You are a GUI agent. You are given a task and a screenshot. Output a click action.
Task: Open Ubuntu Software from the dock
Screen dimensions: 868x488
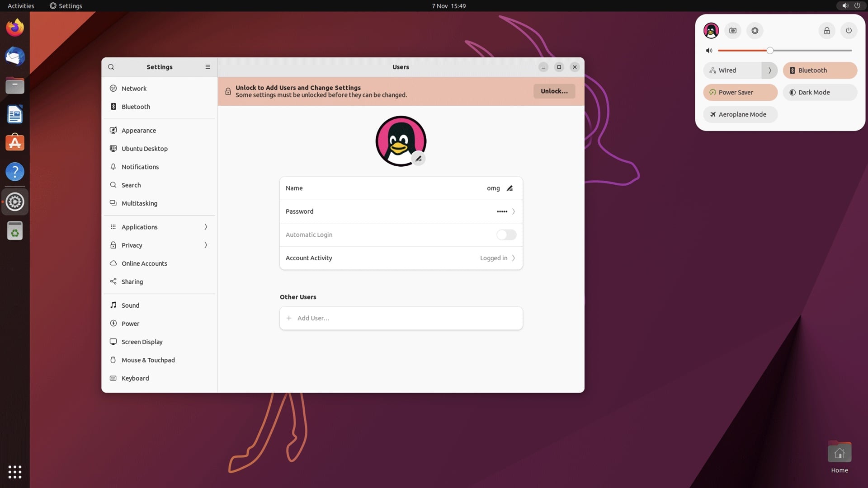click(15, 143)
